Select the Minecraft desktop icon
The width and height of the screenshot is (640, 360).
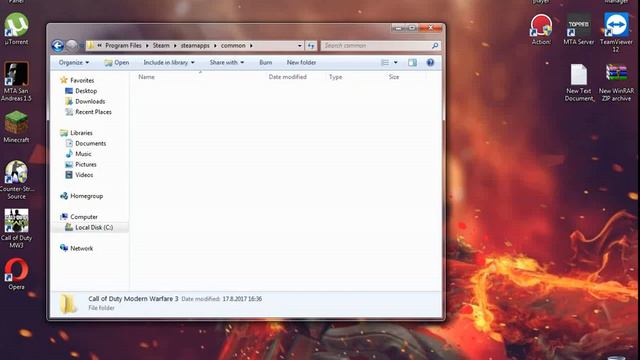pos(16,127)
